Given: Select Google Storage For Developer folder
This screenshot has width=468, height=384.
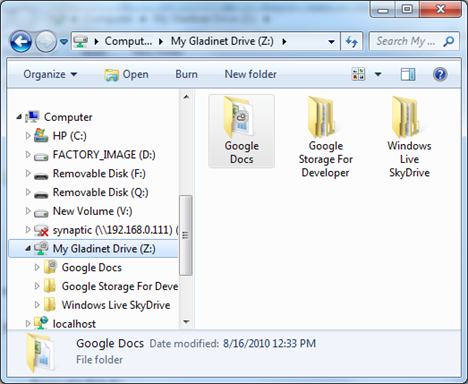Looking at the screenshot, I should pos(325,137).
